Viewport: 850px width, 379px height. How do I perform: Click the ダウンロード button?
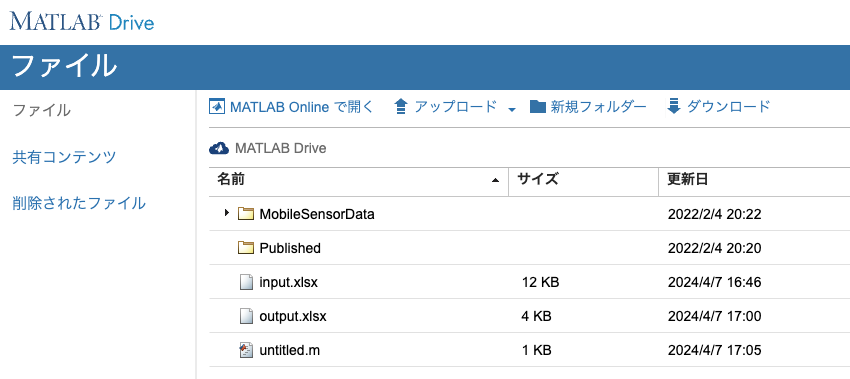[718, 106]
